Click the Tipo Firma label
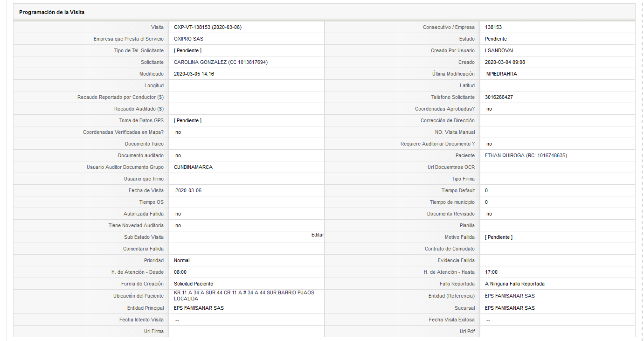This screenshot has height=341, width=644. click(463, 179)
